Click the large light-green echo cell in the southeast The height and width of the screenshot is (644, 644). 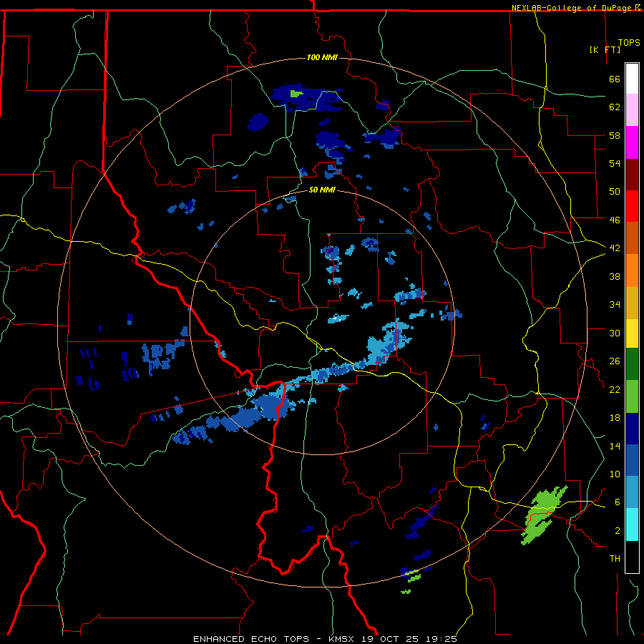click(x=543, y=515)
